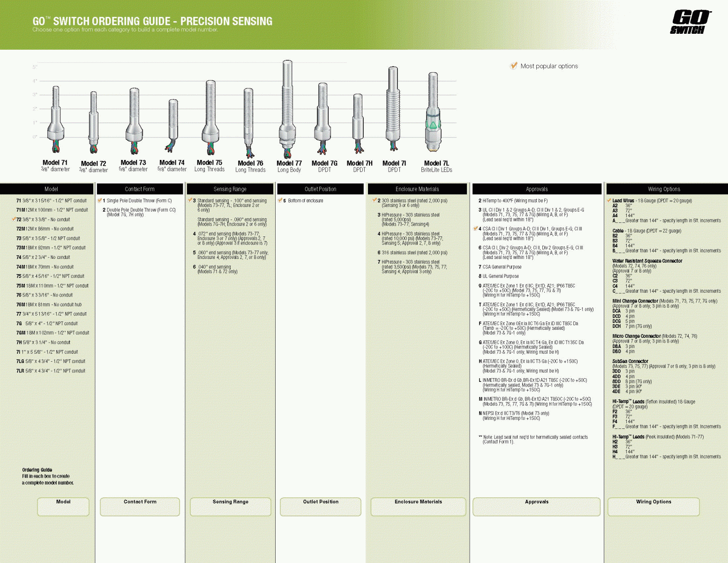Click the black Sensing Range column header
Screen dimensions: 728x563
[230, 189]
